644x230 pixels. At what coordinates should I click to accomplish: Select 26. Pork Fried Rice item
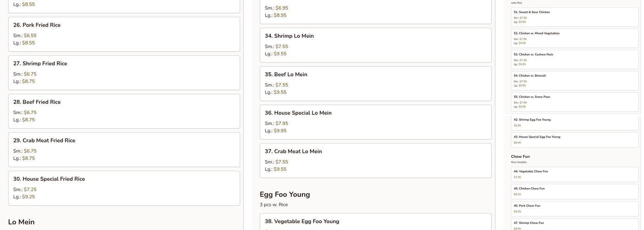click(124, 34)
